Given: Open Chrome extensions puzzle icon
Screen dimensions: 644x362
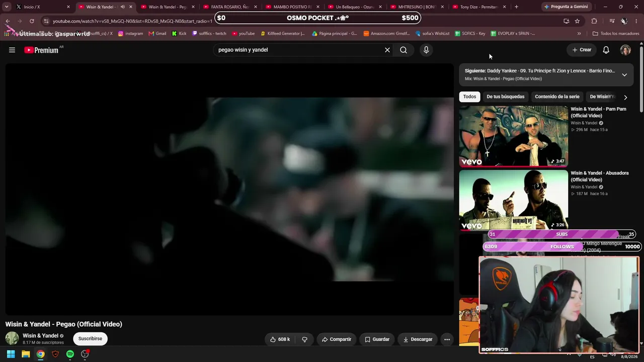Looking at the screenshot, I should tap(594, 21).
